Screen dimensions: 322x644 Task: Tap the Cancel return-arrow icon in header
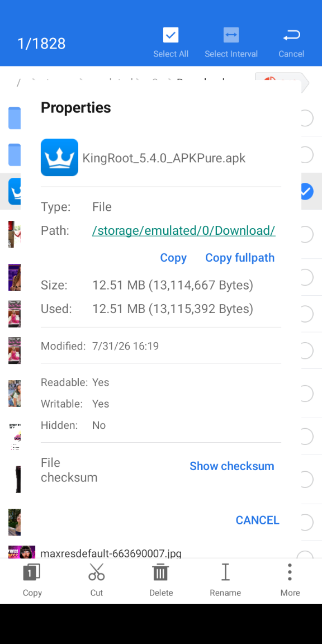291,36
